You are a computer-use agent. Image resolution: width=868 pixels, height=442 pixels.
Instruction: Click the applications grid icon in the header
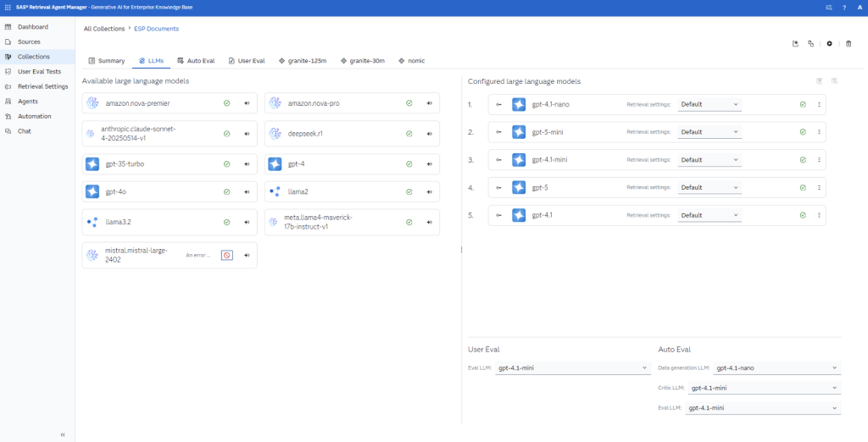click(8, 8)
